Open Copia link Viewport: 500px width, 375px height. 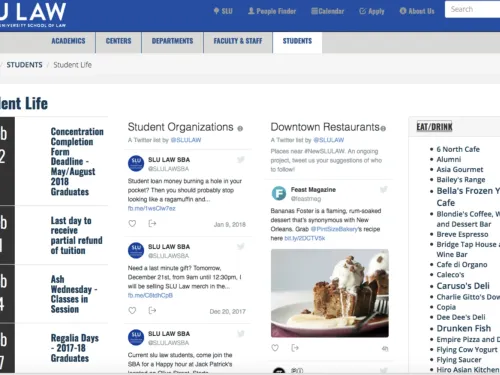pyautogui.click(x=446, y=307)
